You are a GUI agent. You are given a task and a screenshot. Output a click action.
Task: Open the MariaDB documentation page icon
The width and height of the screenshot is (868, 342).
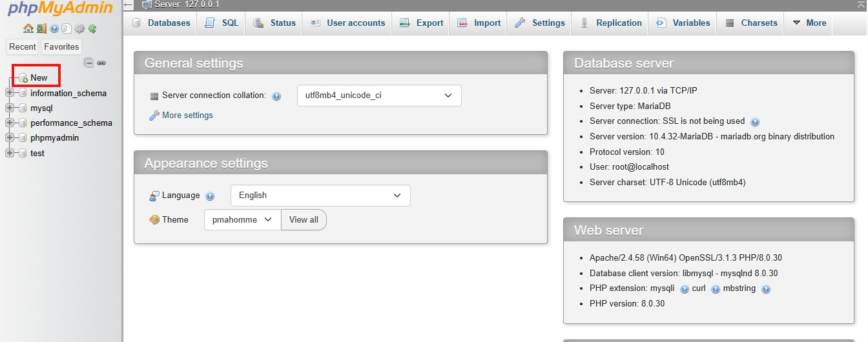tap(67, 29)
